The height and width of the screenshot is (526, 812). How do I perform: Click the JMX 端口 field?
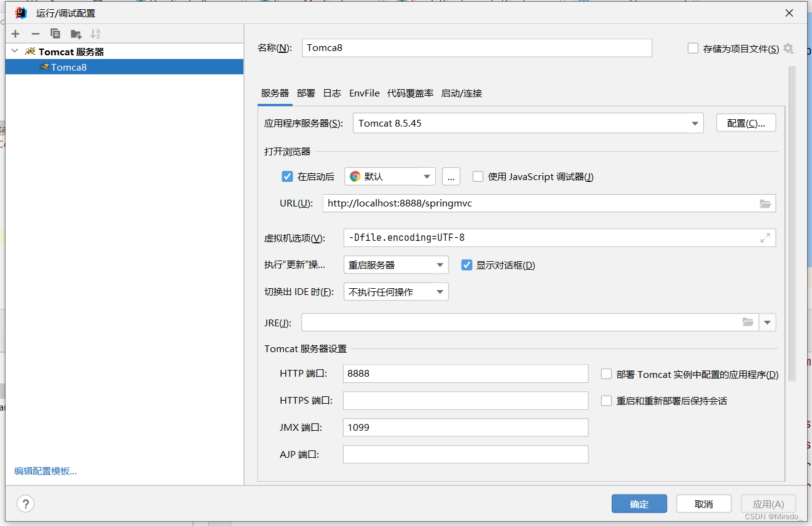[465, 427]
